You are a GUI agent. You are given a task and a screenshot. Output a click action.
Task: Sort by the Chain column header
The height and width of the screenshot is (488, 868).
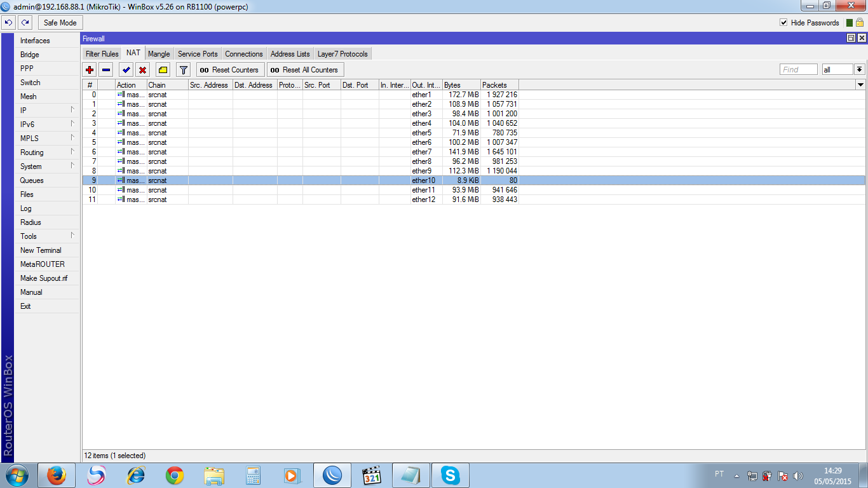pyautogui.click(x=168, y=85)
